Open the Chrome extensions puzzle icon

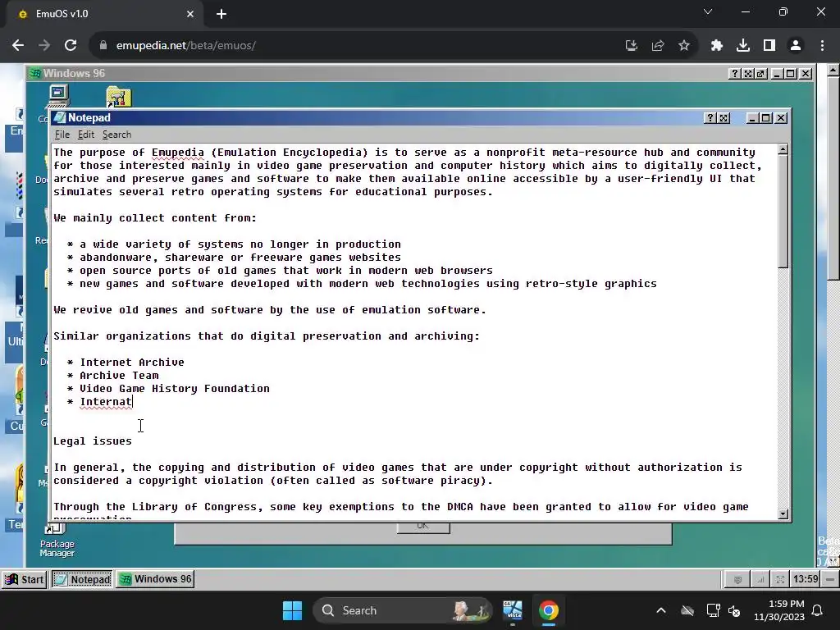tap(717, 46)
